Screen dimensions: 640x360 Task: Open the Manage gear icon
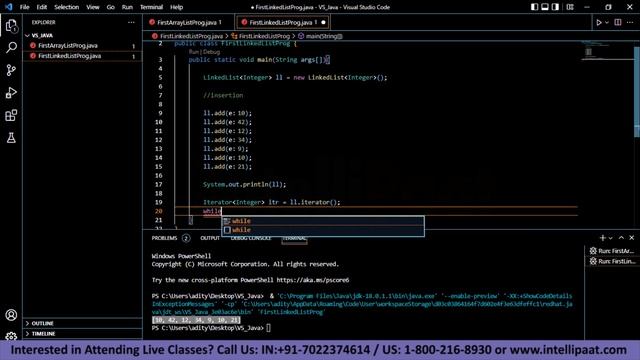click(11, 336)
